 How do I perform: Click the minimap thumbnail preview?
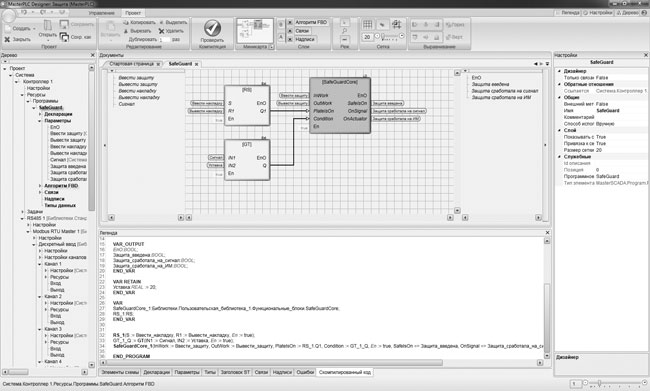coord(255,30)
